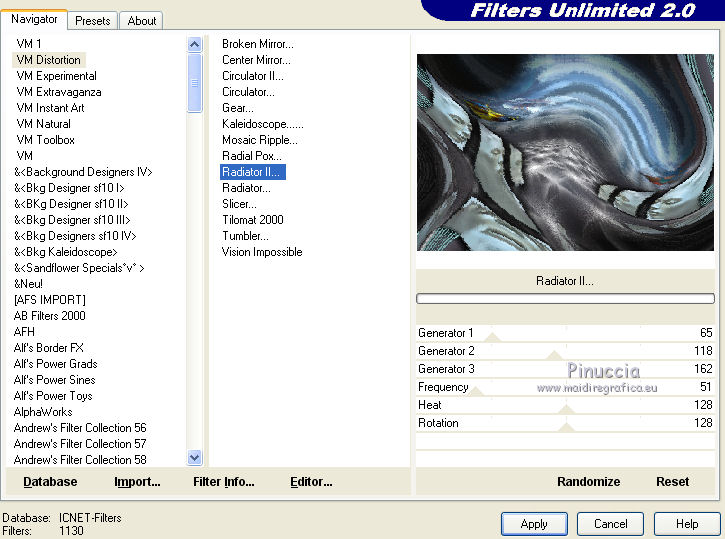Select the &<Bkg Designer sf10 III> category
Image resolution: width=725 pixels, height=539 pixels.
pos(72,220)
